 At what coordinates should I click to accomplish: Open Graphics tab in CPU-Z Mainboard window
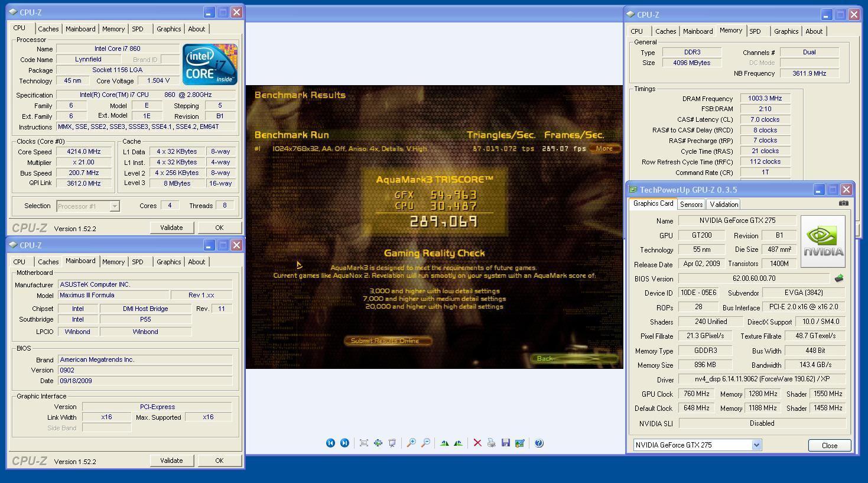pos(168,262)
